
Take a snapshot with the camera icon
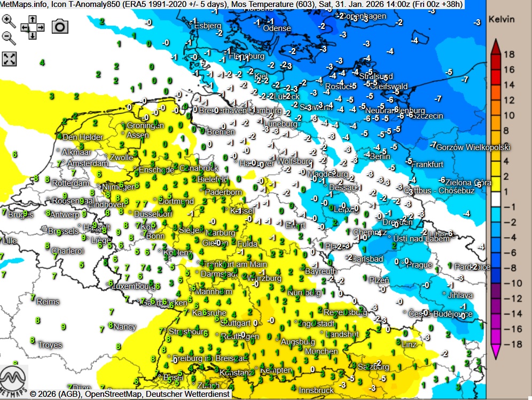pos(60,26)
